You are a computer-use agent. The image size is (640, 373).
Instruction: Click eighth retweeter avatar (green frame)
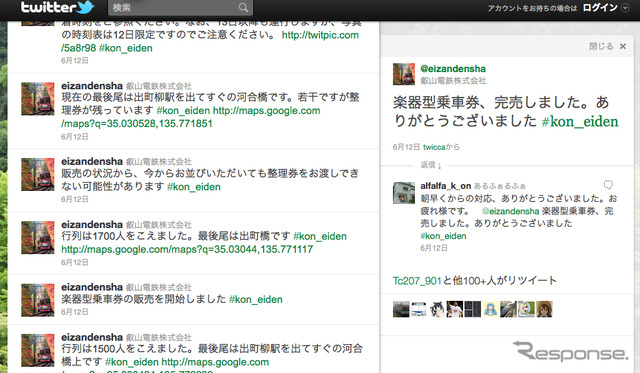[527, 309]
